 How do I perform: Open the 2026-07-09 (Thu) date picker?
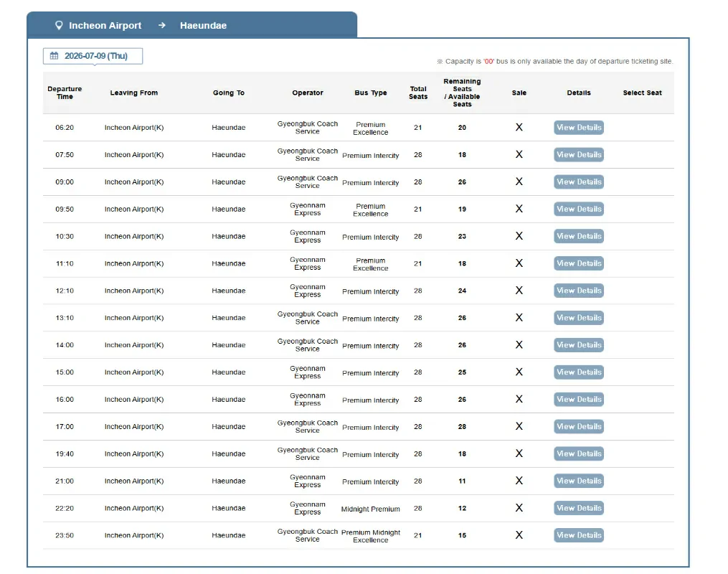point(93,56)
